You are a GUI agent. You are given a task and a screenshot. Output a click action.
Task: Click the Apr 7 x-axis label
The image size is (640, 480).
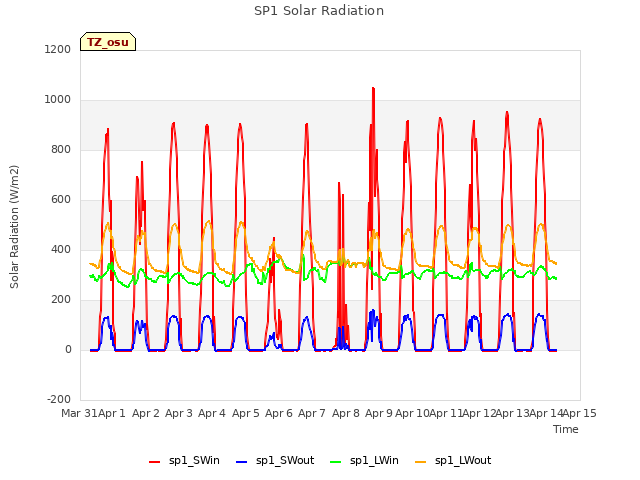coord(312,413)
